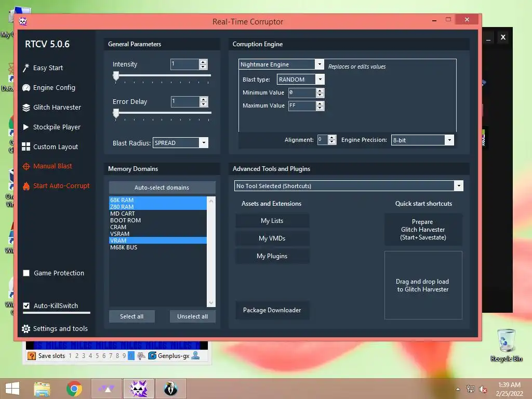Open BizHawk bird icon in taskbar
The width and height of the screenshot is (532, 399).
[x=170, y=389]
